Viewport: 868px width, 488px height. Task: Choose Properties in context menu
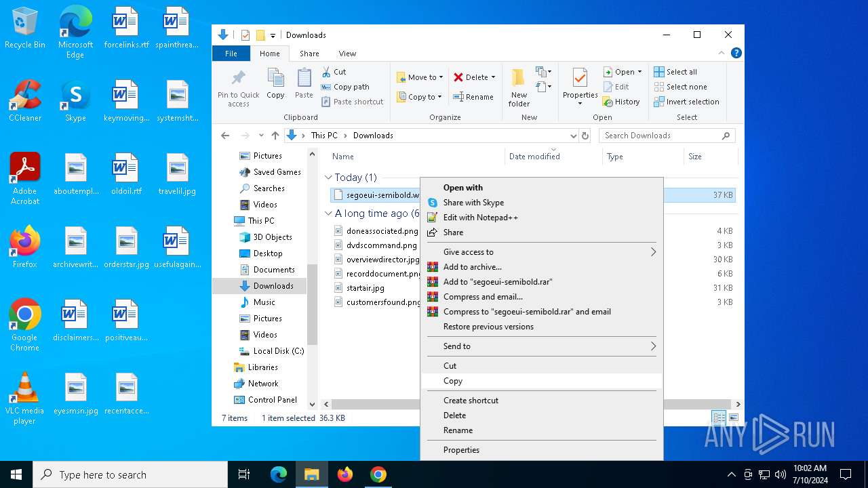pos(541,450)
